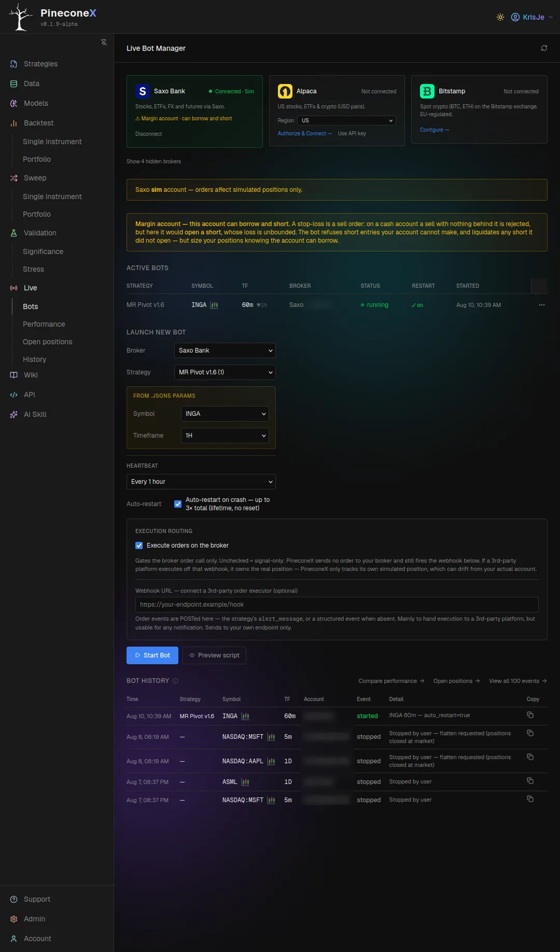The width and height of the screenshot is (560, 952).
Task: Open the Stress validation page
Action: pos(33,269)
